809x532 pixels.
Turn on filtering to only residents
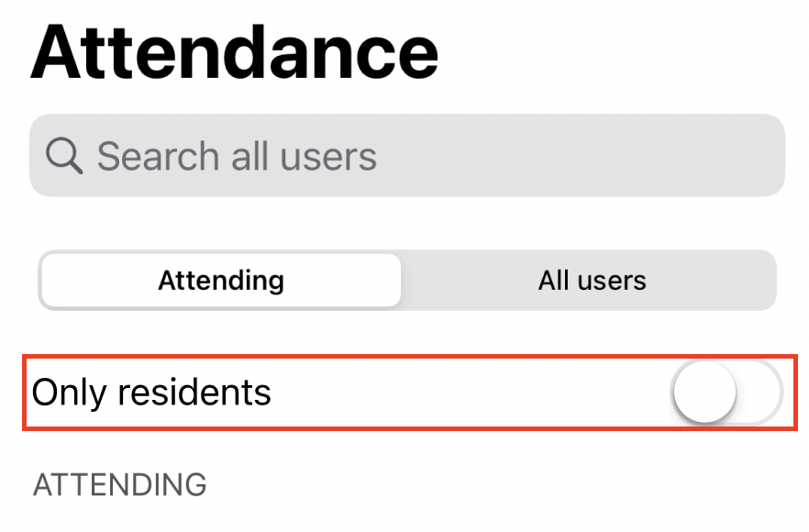[726, 393]
